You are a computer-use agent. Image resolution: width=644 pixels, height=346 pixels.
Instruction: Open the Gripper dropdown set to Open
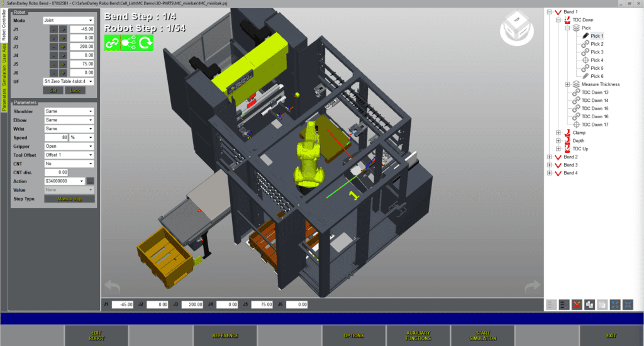69,147
